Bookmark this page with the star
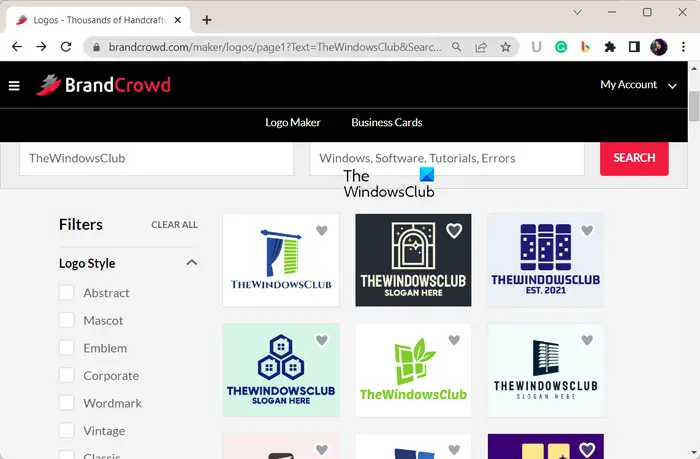Screen dimensions: 700x459 (505, 47)
